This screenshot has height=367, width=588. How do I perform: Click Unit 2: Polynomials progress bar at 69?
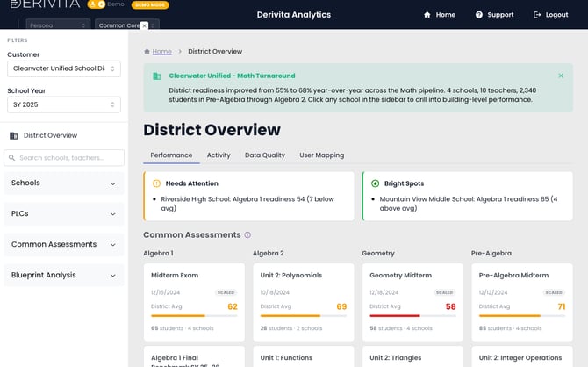pyautogui.click(x=304, y=316)
